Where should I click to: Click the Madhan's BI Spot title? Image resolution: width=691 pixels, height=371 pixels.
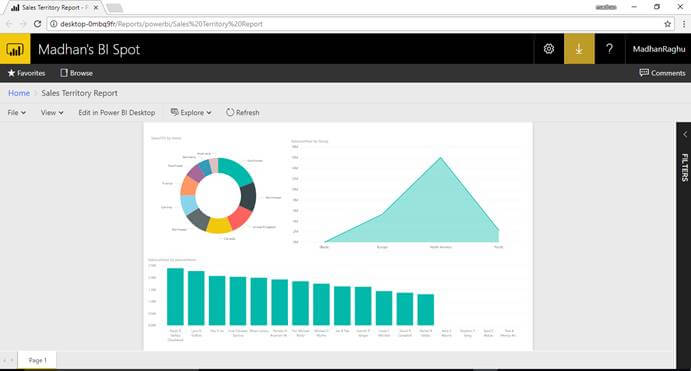pos(89,49)
